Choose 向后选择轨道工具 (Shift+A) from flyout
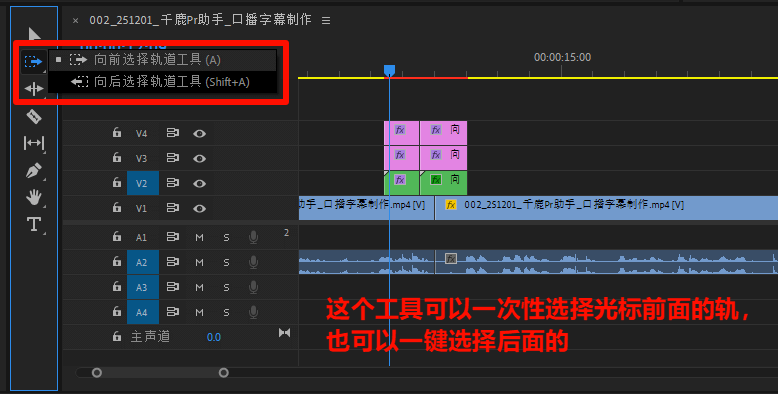The height and width of the screenshot is (394, 778). [163, 82]
